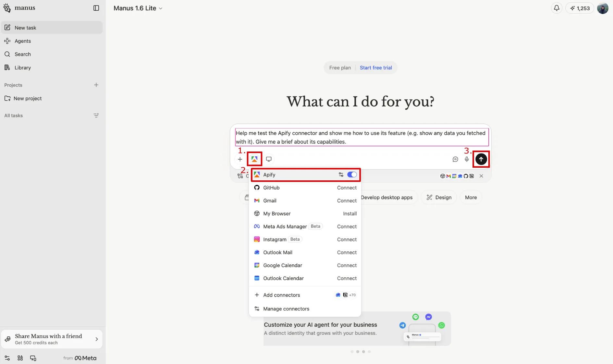
Task: Click the plus attachment icon in prompt box
Action: 240,159
